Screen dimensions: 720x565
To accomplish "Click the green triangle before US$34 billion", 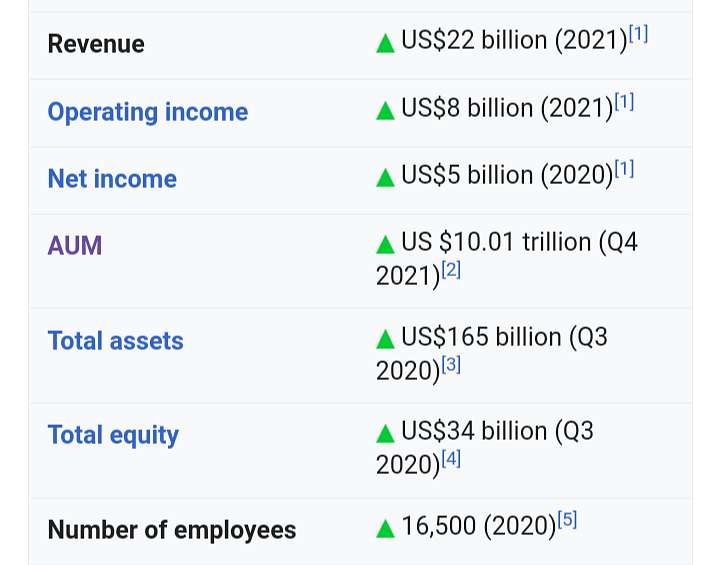I will [x=385, y=434].
